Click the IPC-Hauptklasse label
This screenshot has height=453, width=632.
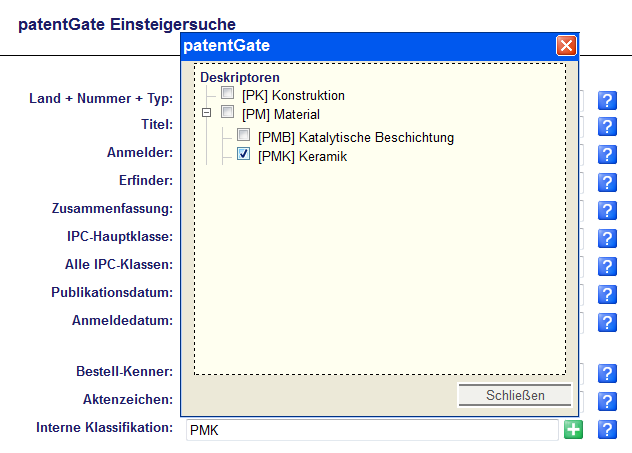(x=120, y=236)
